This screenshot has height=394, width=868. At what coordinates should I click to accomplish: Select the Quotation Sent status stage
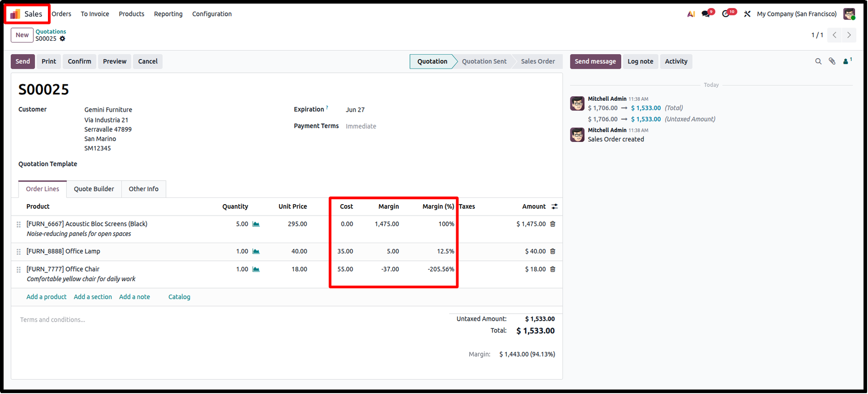[484, 61]
